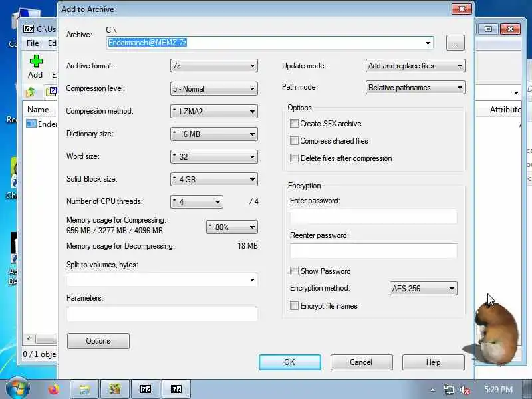This screenshot has height=399, width=532.
Task: Click the Options button
Action: [98, 341]
